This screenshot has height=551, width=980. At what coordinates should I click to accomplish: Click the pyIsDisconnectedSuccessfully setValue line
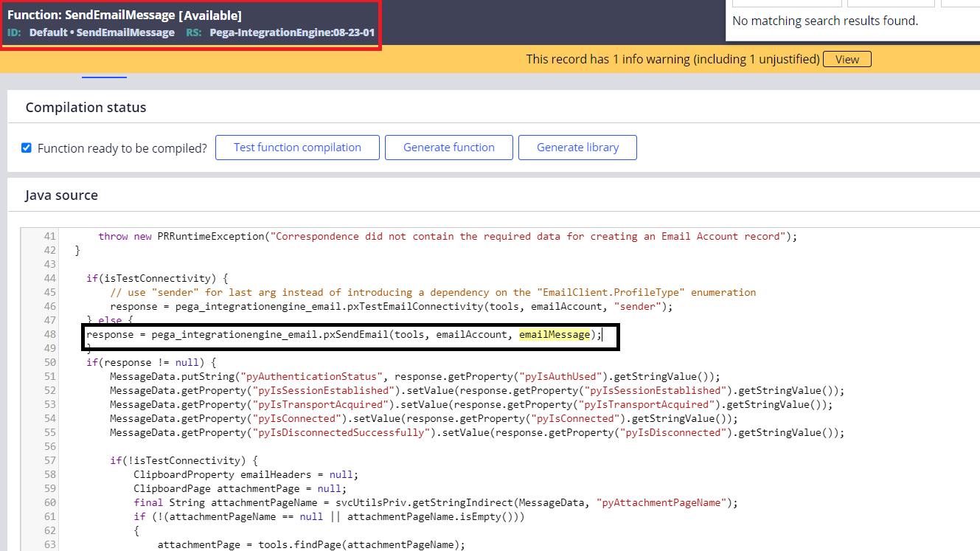click(x=477, y=432)
